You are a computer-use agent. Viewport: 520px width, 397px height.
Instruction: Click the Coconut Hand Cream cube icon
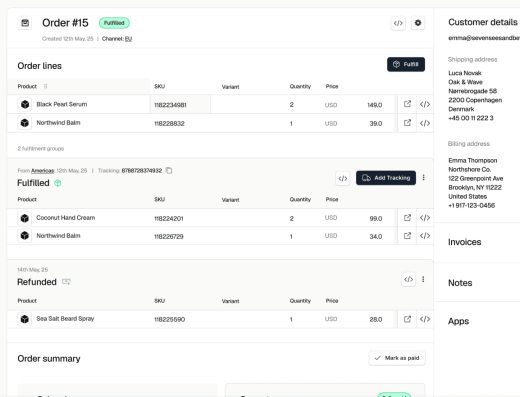tap(25, 218)
